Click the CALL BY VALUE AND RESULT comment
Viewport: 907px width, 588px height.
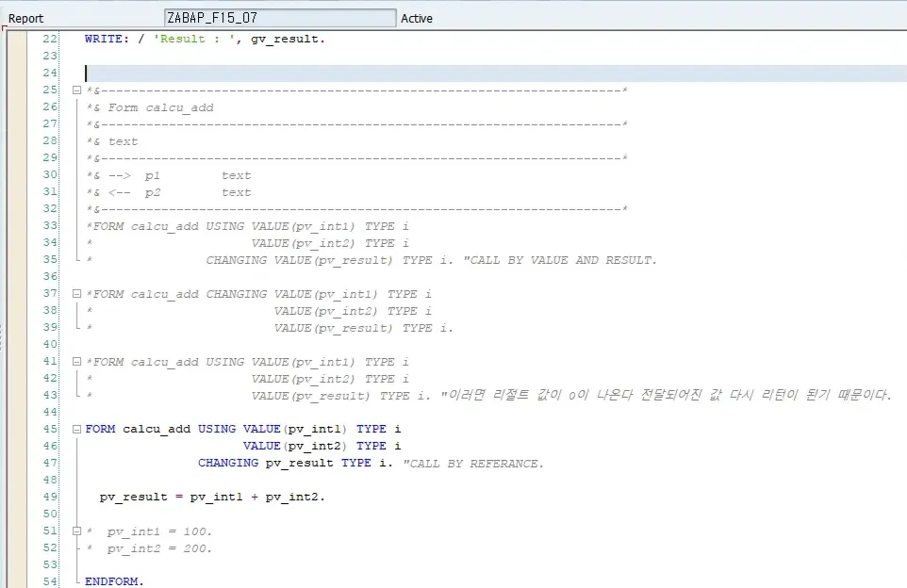(x=560, y=260)
